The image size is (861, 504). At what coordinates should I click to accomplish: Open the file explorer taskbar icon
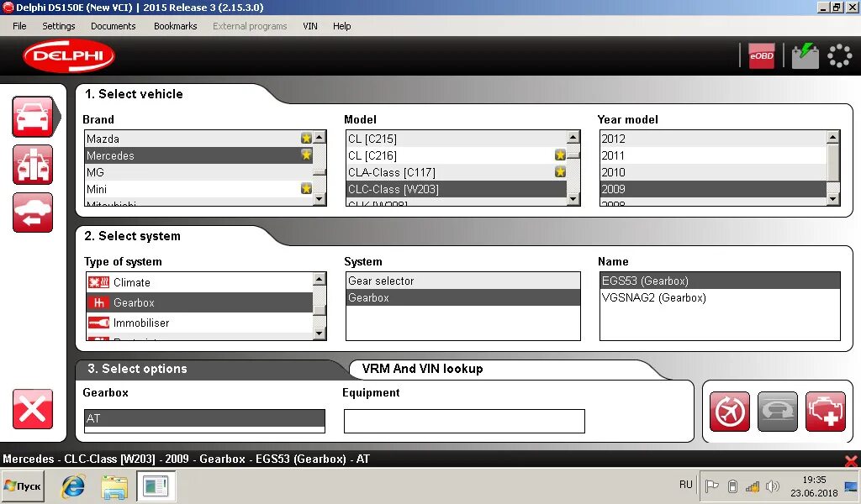(114, 486)
